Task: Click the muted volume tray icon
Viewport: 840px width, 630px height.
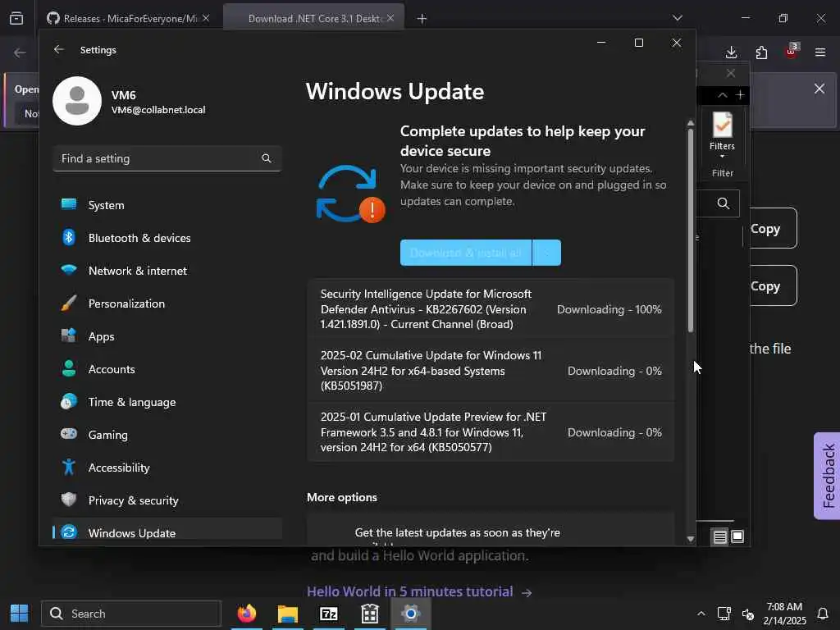Action: (748, 614)
